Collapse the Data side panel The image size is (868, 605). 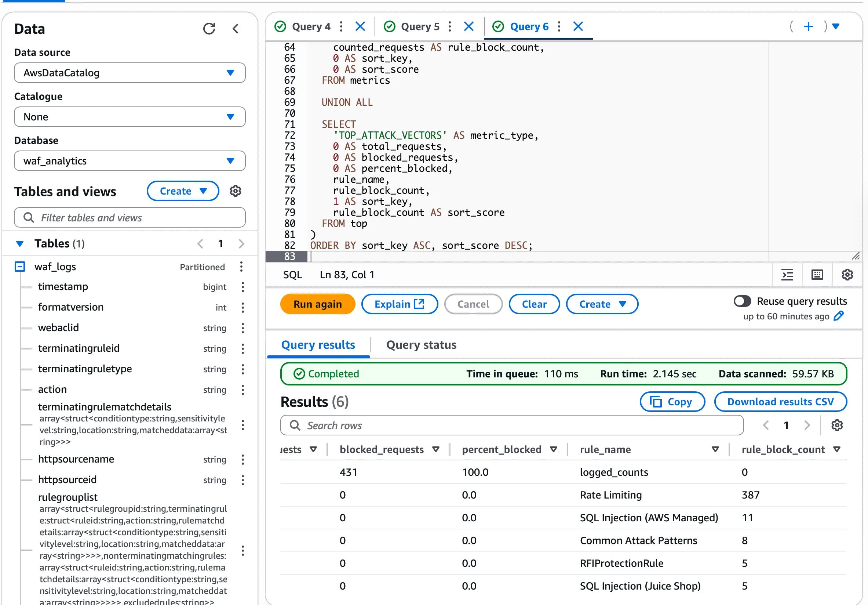[x=236, y=29]
